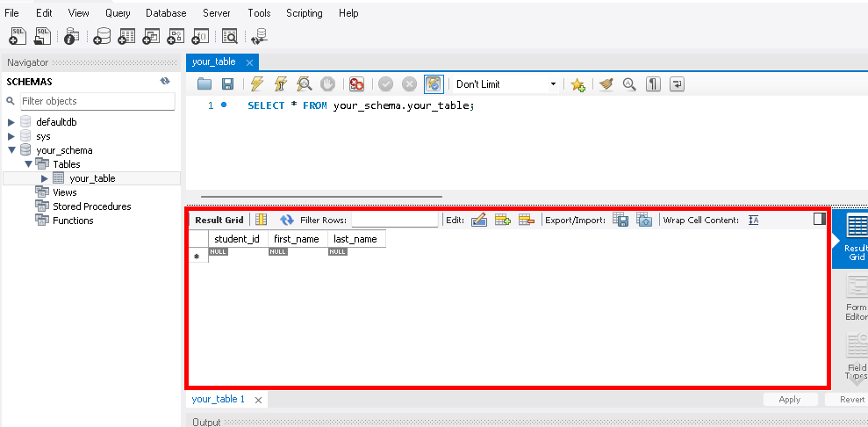This screenshot has height=427, width=868.
Task: Beautify query with broom icon
Action: pyautogui.click(x=606, y=84)
